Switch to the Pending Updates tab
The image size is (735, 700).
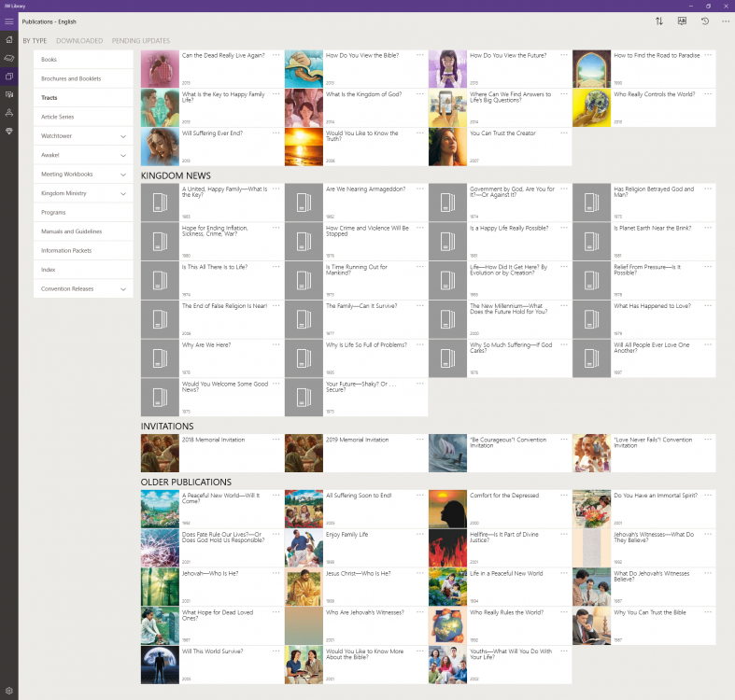pyautogui.click(x=140, y=41)
